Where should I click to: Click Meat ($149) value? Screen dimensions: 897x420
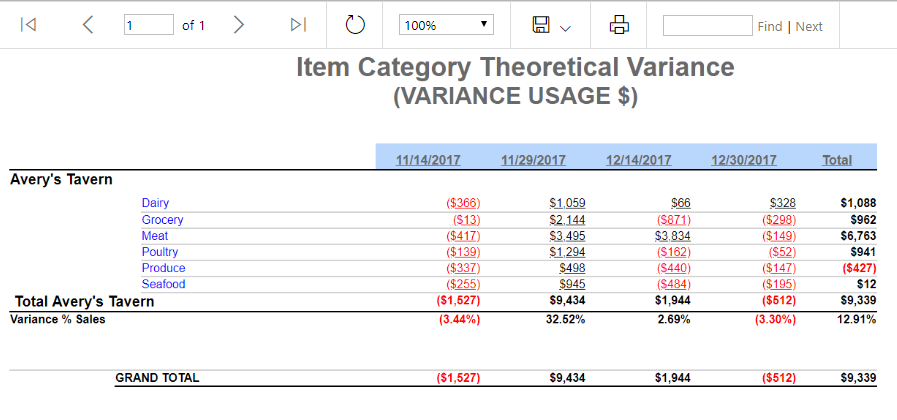tap(779, 236)
